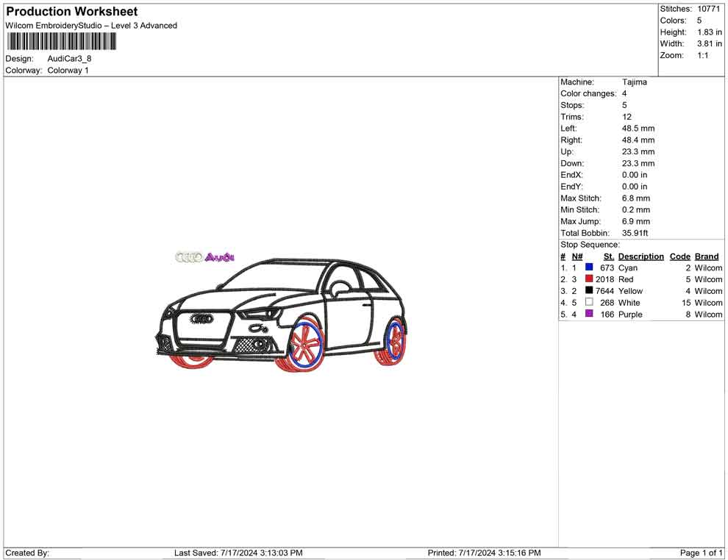The width and height of the screenshot is (728, 560).
Task: Click the purple thread color swatch
Action: click(x=589, y=313)
